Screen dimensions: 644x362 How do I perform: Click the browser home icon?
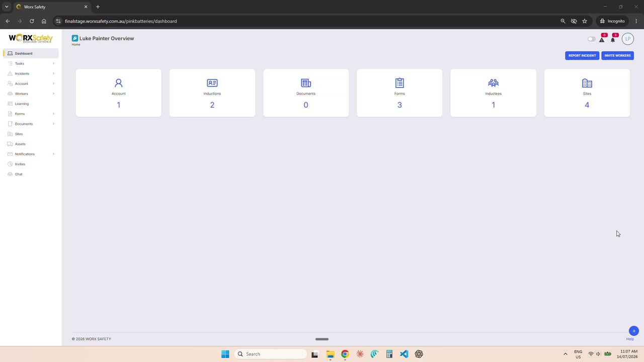coord(44,21)
